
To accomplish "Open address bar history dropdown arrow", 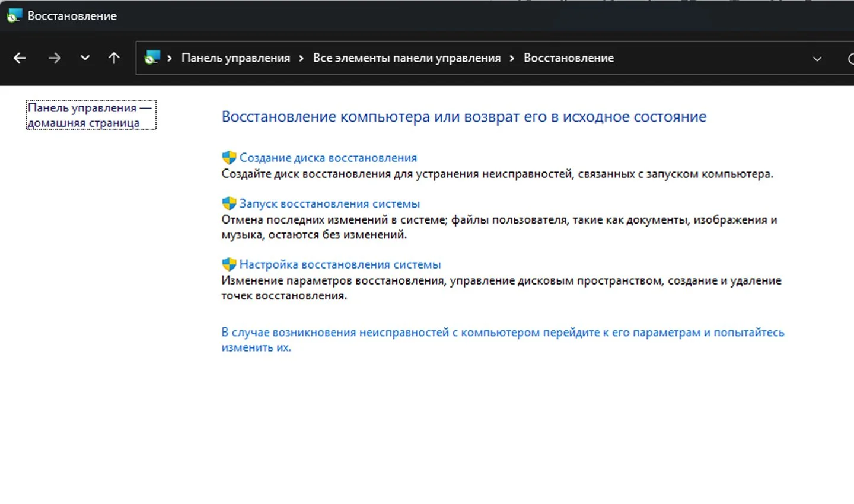I will pos(817,59).
